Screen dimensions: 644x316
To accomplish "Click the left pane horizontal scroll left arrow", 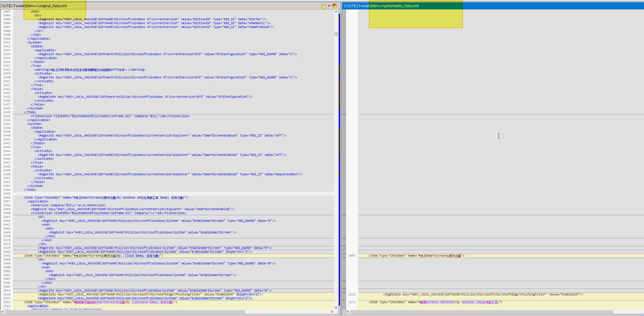I will pos(3,312).
